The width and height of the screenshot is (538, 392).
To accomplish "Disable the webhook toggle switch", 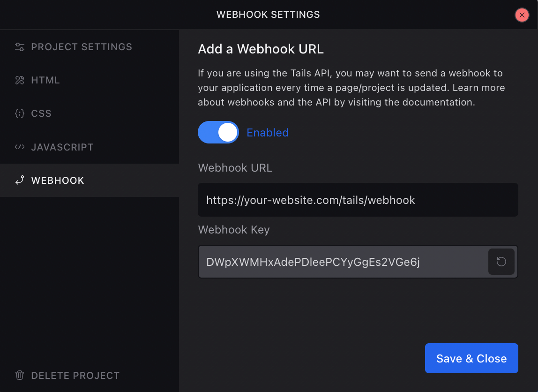I will 218,133.
